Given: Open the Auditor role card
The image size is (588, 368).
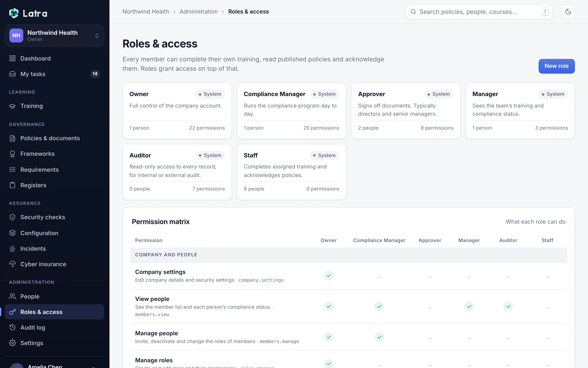Looking at the screenshot, I should [x=177, y=172].
